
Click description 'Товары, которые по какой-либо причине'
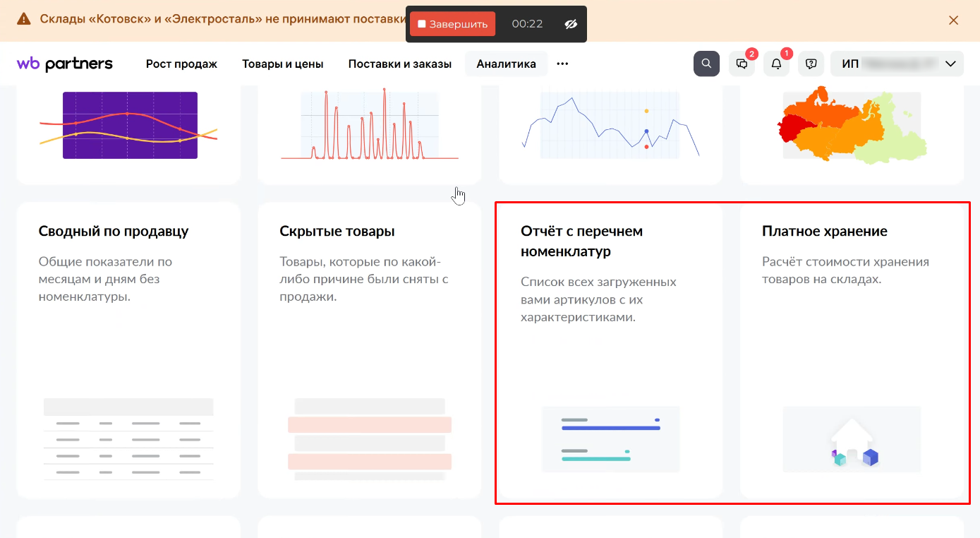pos(364,279)
